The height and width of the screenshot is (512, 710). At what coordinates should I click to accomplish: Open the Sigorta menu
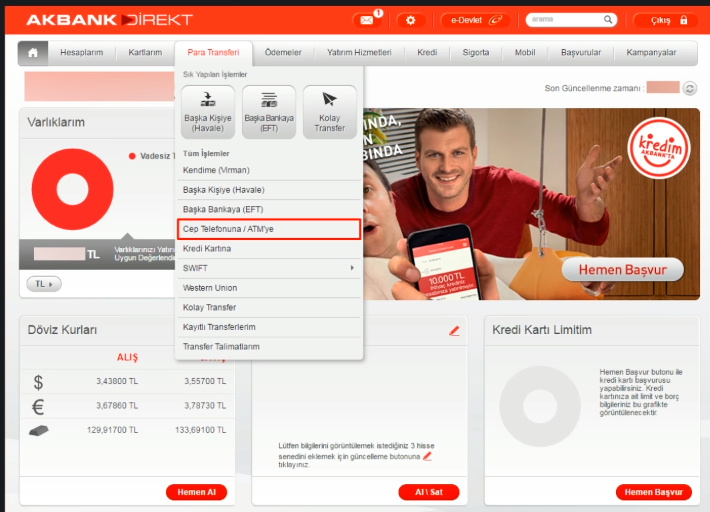click(475, 53)
